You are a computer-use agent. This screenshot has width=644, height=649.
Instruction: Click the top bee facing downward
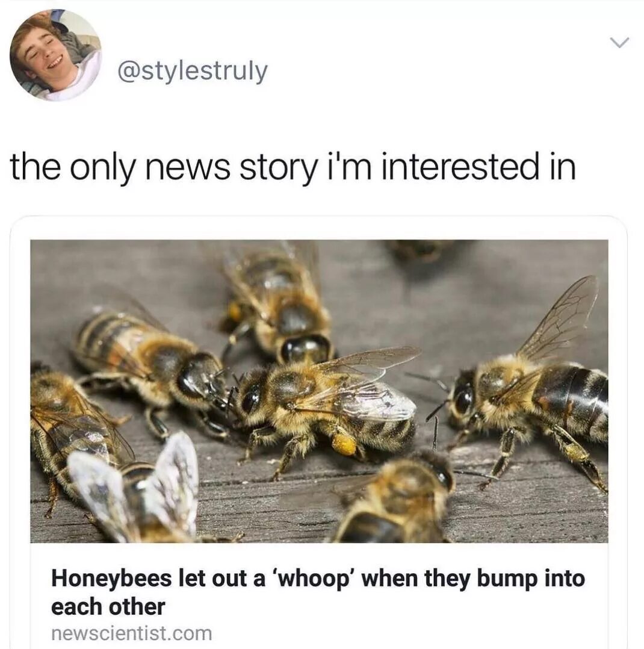coord(277,306)
